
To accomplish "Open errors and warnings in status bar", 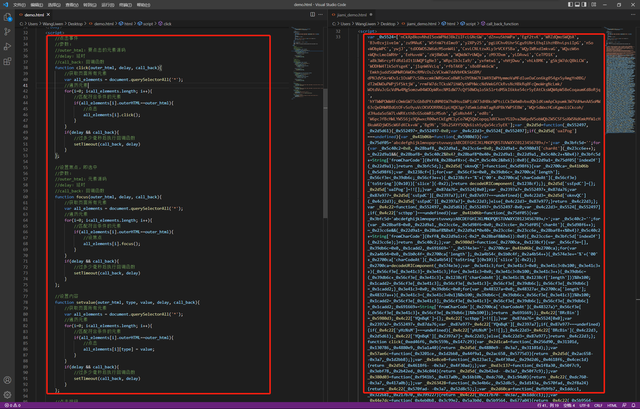I will (12, 405).
